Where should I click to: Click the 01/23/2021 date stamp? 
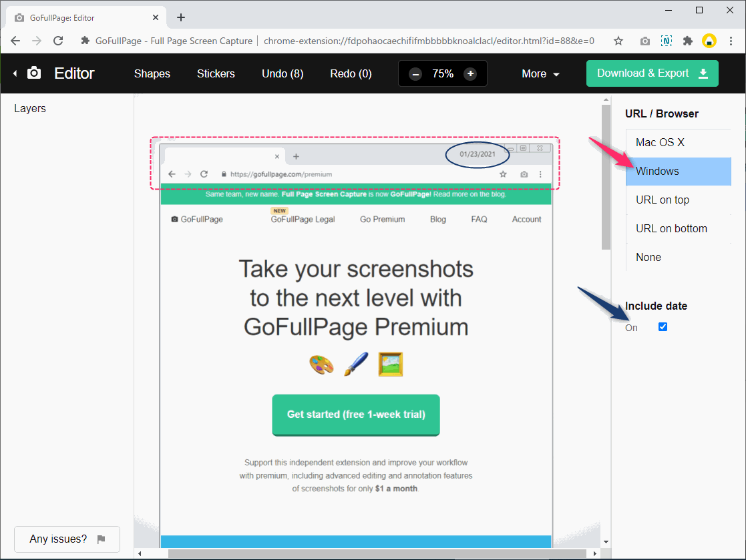tap(478, 154)
